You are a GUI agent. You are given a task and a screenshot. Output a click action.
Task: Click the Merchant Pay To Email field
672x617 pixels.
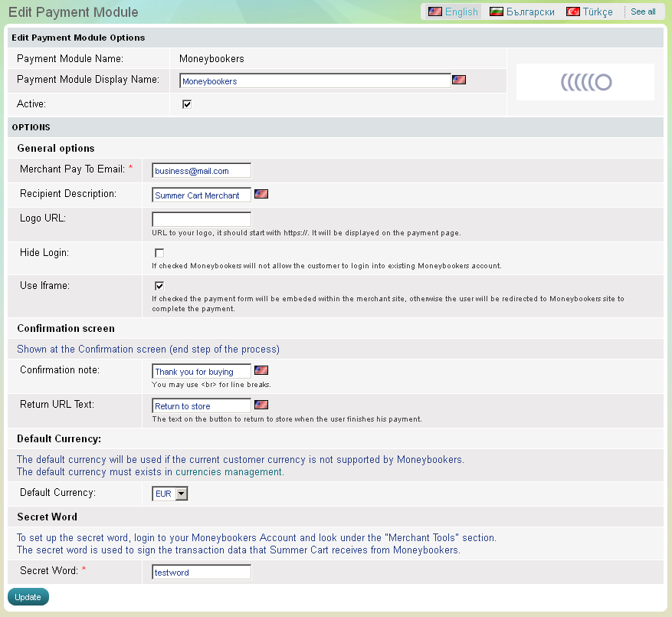point(202,171)
